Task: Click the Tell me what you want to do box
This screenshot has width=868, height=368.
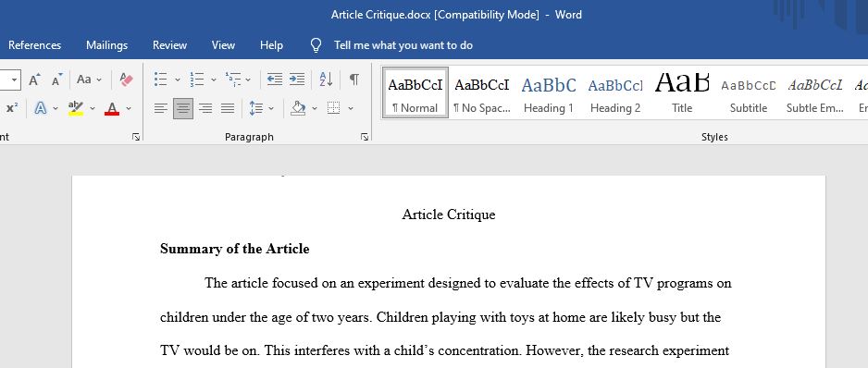Action: point(403,45)
